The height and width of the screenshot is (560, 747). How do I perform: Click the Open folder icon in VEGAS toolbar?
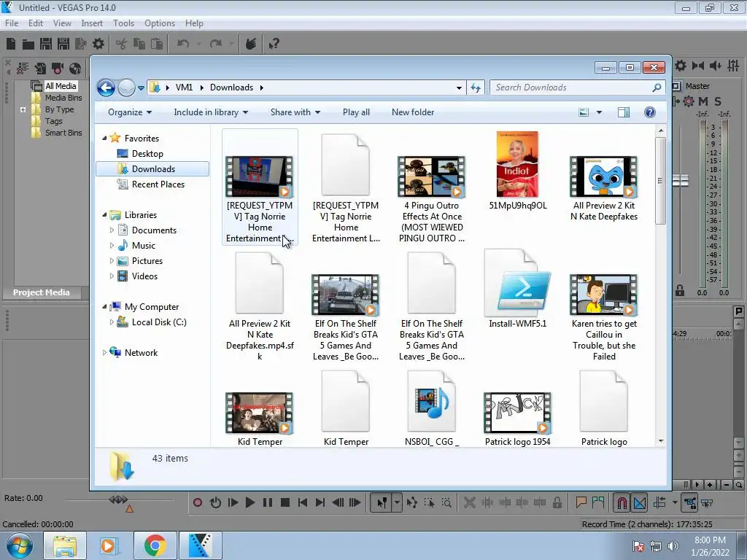pos(28,44)
